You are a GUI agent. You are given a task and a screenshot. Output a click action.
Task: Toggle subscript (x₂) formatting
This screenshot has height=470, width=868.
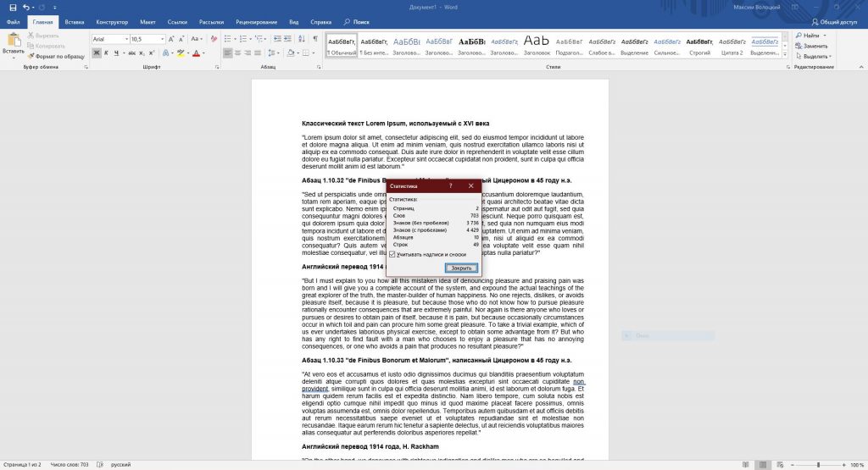point(142,53)
